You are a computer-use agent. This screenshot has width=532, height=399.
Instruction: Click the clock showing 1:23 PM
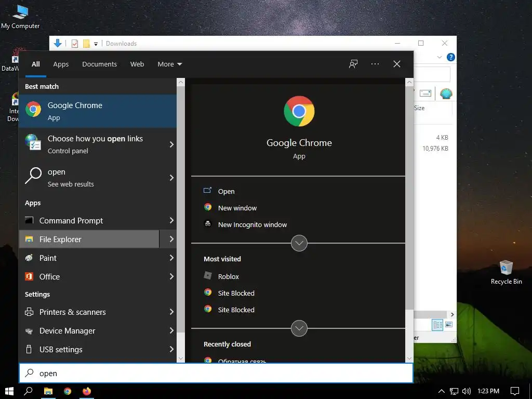tap(488, 391)
